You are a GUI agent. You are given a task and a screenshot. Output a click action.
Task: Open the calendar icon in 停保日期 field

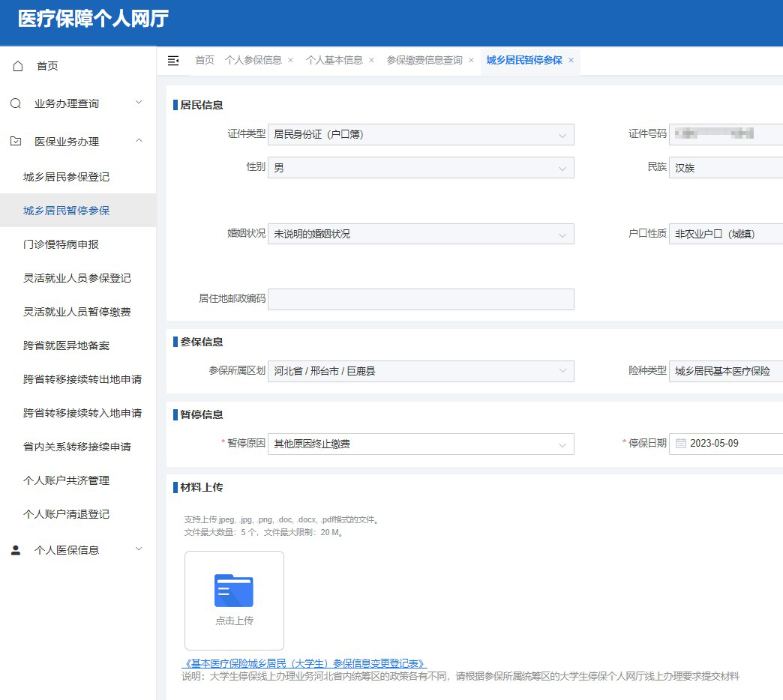click(x=681, y=443)
